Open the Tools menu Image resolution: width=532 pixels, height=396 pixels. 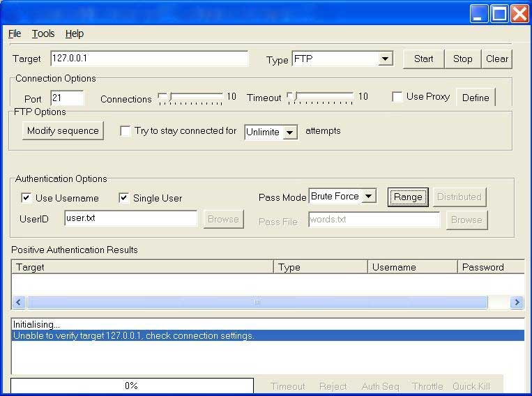[43, 33]
